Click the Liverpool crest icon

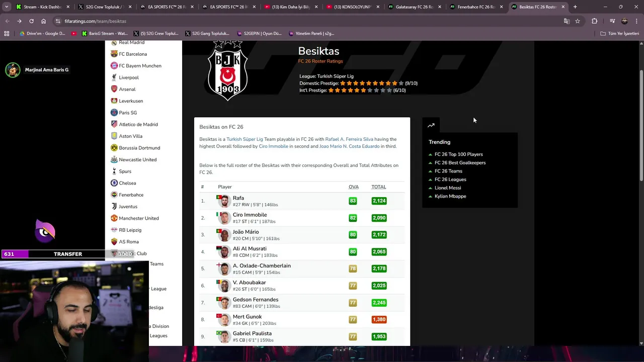(114, 77)
